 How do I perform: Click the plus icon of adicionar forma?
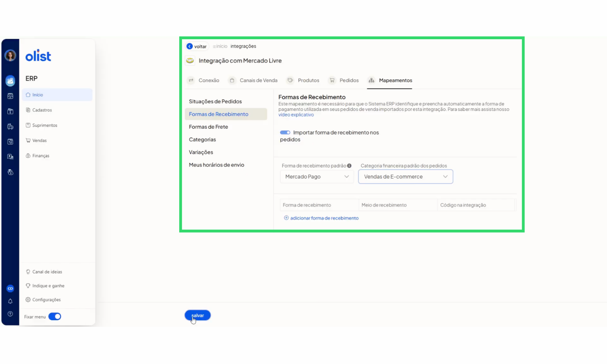click(x=286, y=218)
